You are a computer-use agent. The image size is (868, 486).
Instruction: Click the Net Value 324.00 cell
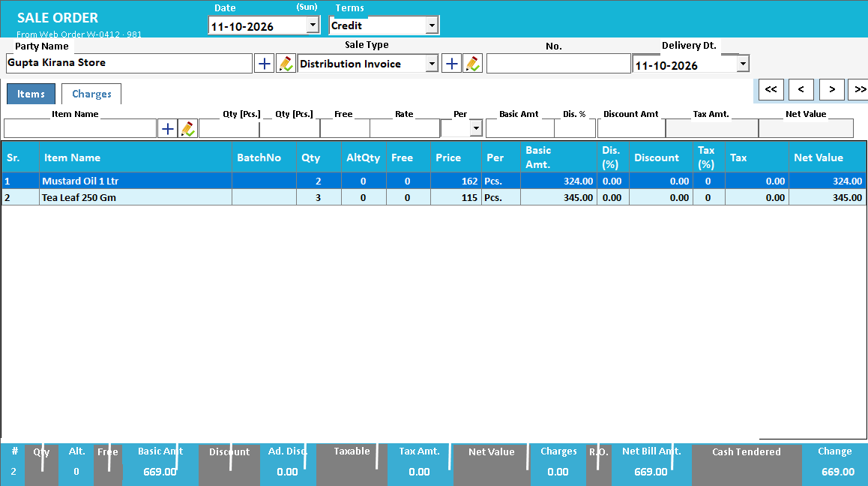click(828, 181)
